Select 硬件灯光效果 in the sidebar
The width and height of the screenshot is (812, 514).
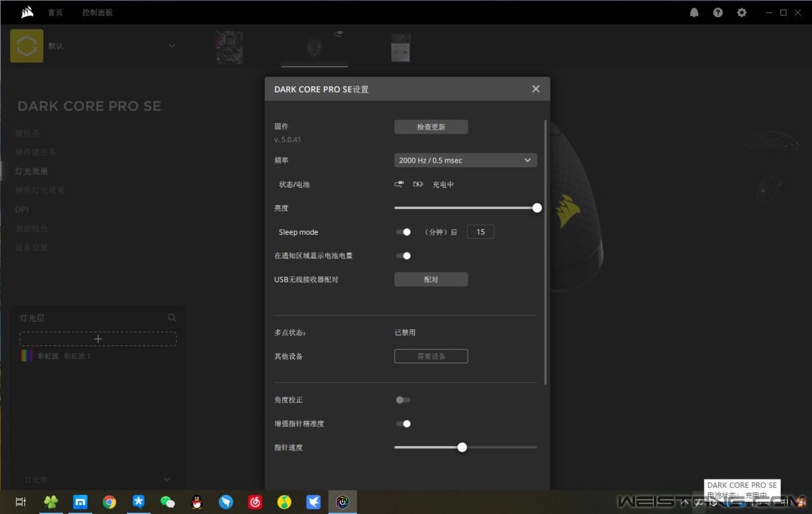[40, 190]
